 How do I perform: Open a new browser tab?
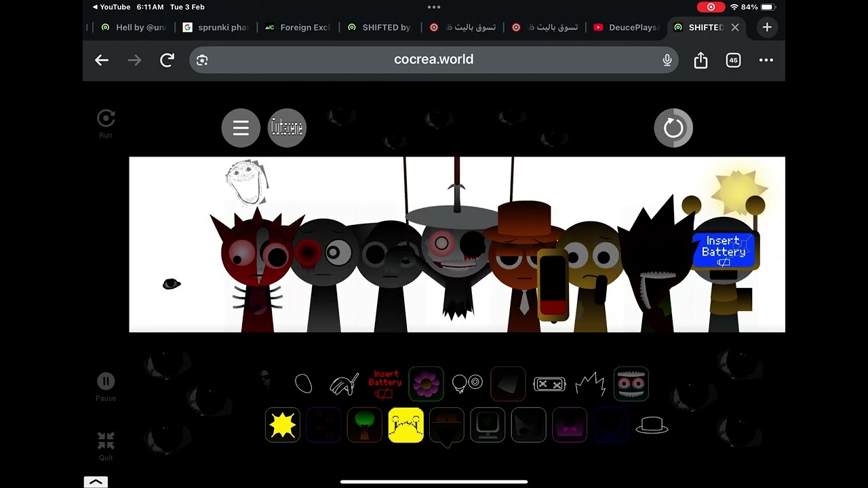click(x=767, y=27)
